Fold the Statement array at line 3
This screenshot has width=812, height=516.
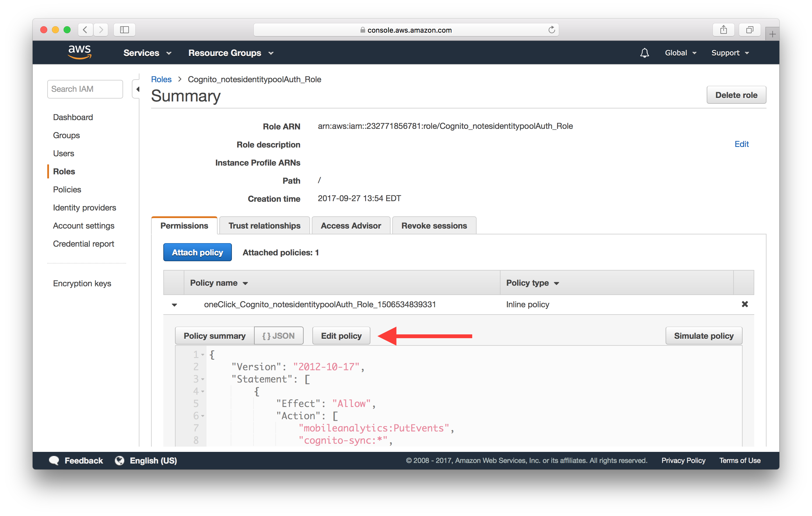[203, 379]
